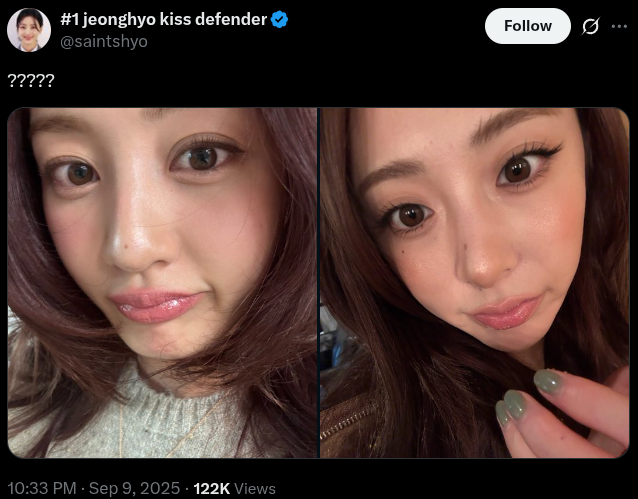Open the "#1 jeonghyo kiss defender" display name
Viewport: 638px width, 499px height.
pos(164,19)
